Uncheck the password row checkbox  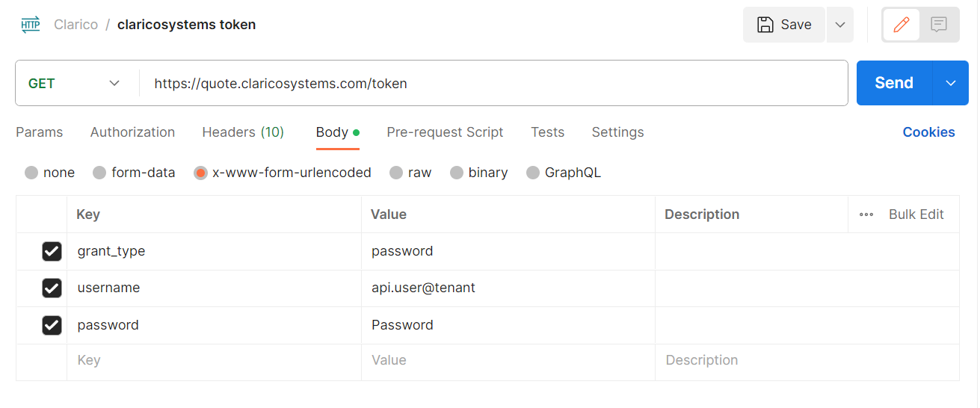[52, 325]
